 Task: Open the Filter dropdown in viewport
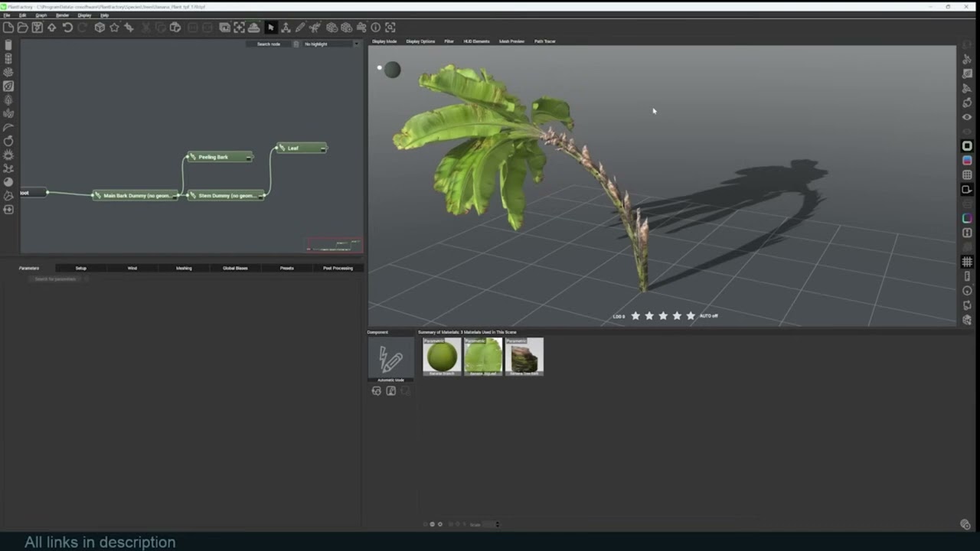449,41
